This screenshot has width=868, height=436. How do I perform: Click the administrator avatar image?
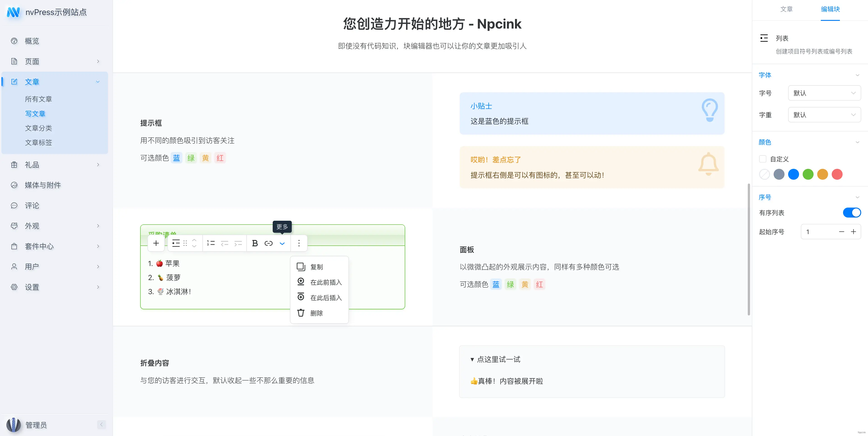(x=13, y=424)
